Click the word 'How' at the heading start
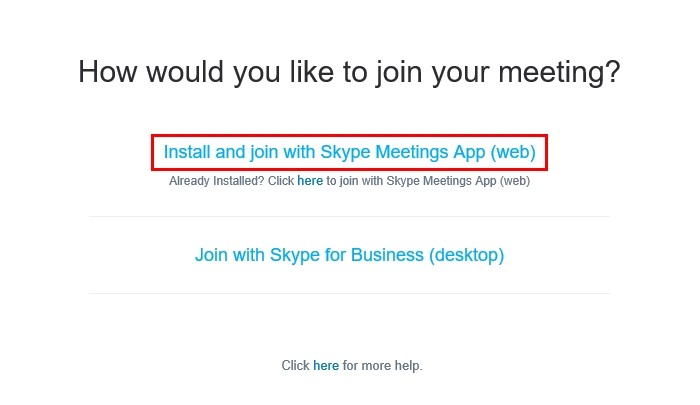The width and height of the screenshot is (700, 405). pos(107,72)
